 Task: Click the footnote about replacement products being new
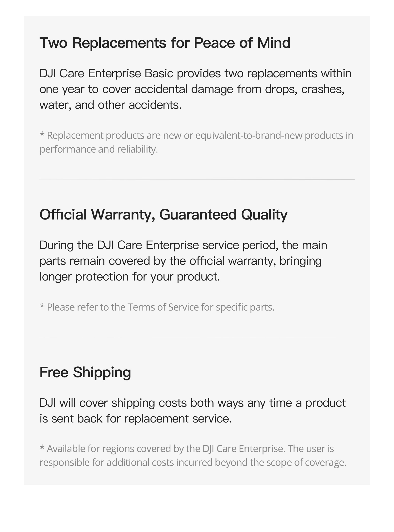[197, 142]
